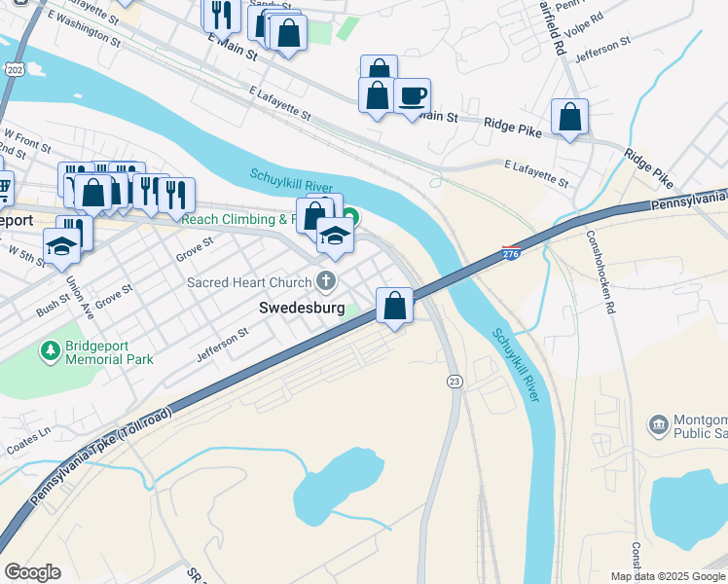
Task: Click the US 202 route shield
Action: tap(15, 70)
